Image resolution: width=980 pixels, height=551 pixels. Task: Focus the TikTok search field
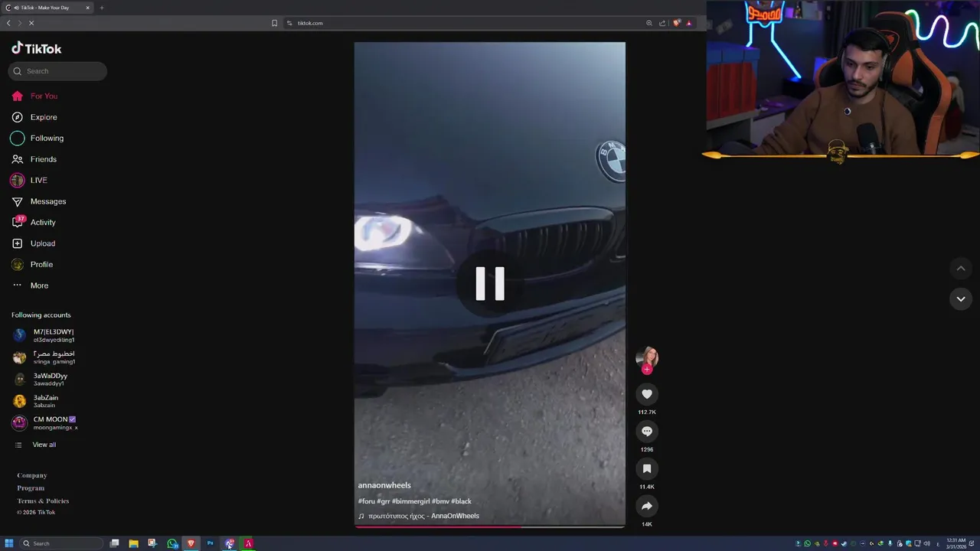pyautogui.click(x=57, y=71)
